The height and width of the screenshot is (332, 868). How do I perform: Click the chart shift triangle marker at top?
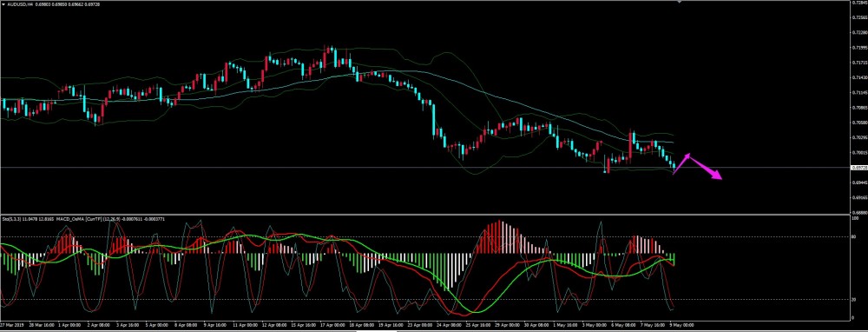tap(680, 2)
